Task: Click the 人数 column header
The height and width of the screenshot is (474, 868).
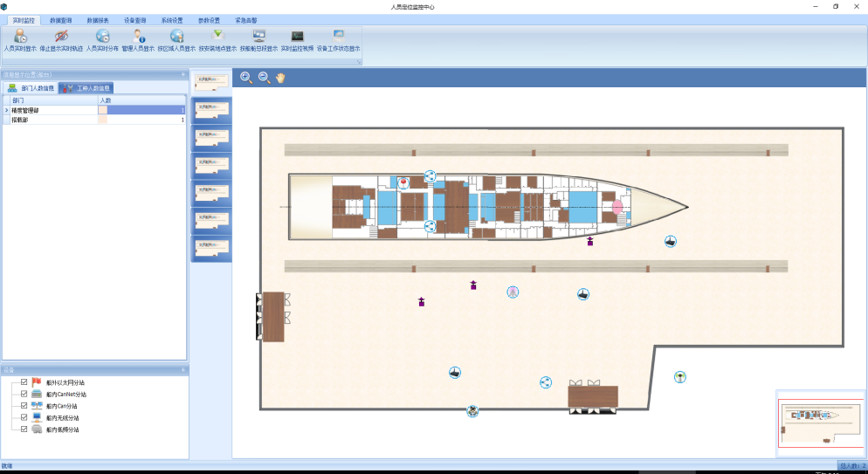Action: coord(106,100)
